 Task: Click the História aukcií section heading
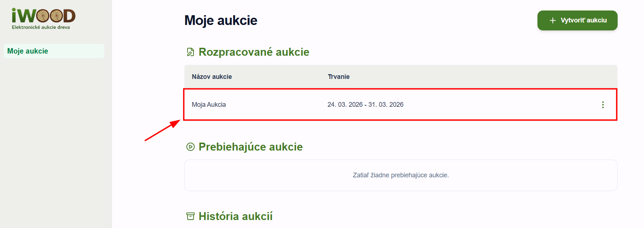tap(235, 216)
